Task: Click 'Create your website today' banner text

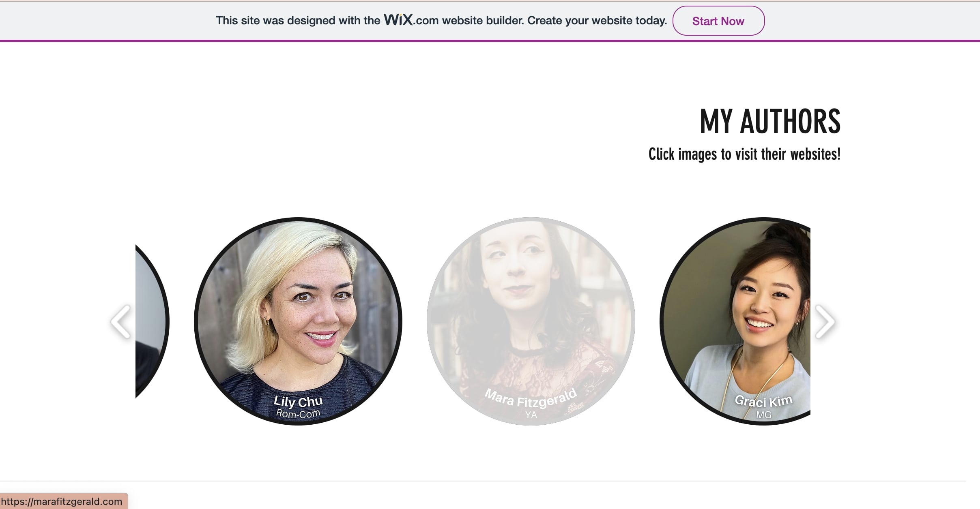Action: point(597,21)
